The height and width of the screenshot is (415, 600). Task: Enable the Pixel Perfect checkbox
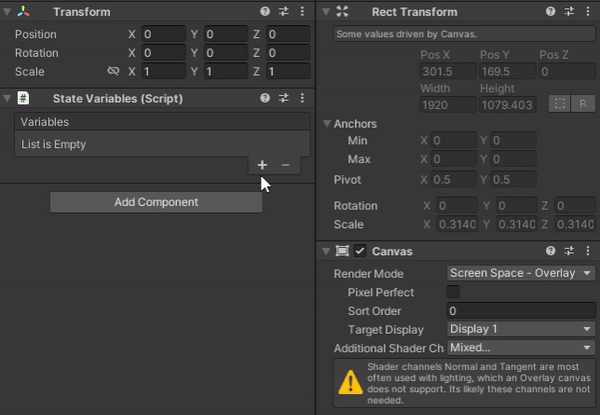(x=453, y=292)
